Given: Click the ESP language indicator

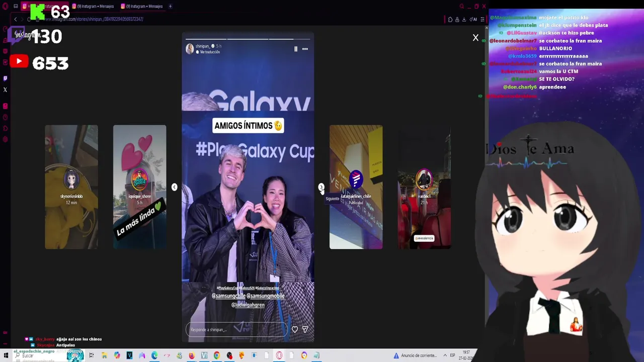Looking at the screenshot, I should pos(452,355).
